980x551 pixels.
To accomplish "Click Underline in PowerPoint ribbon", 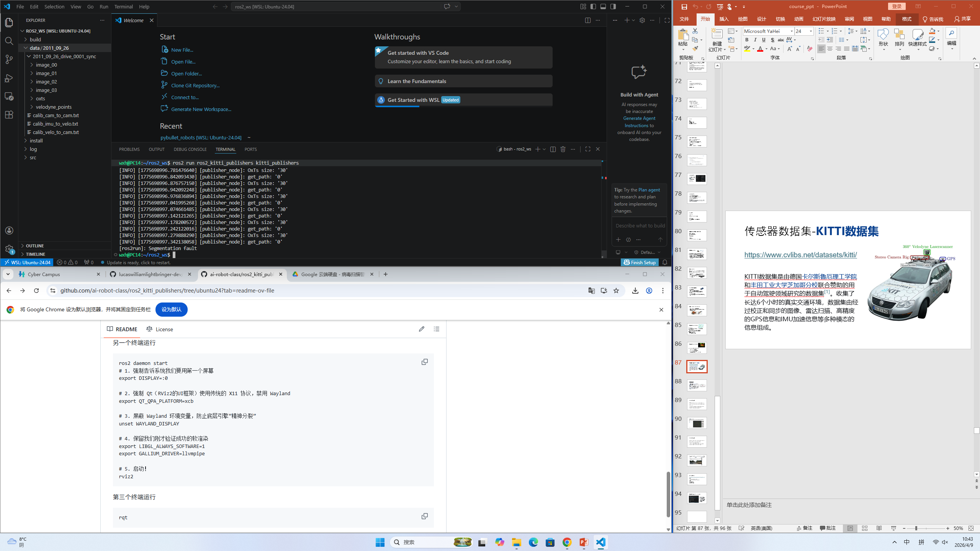I will pos(764,40).
